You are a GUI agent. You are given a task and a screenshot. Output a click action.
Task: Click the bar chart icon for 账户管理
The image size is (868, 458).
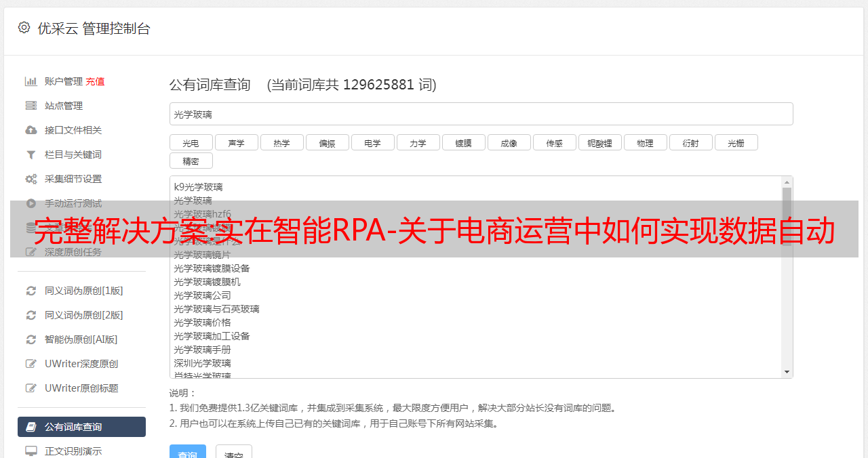point(31,81)
